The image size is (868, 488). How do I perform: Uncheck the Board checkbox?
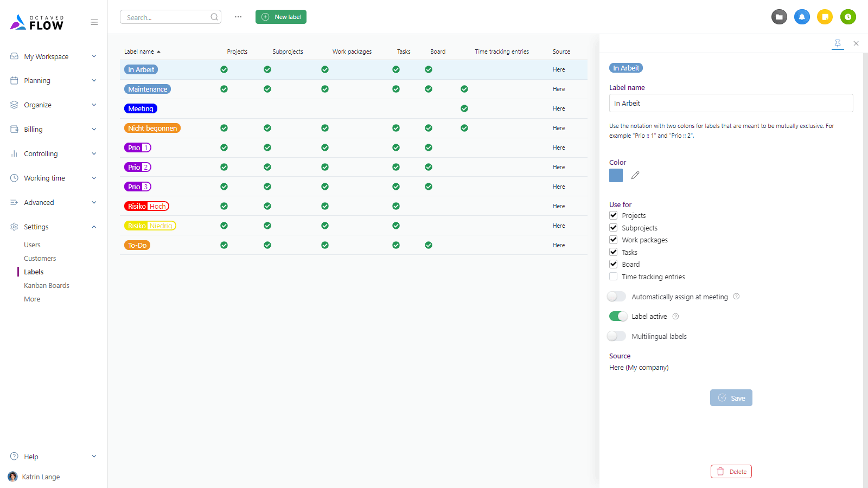614,264
